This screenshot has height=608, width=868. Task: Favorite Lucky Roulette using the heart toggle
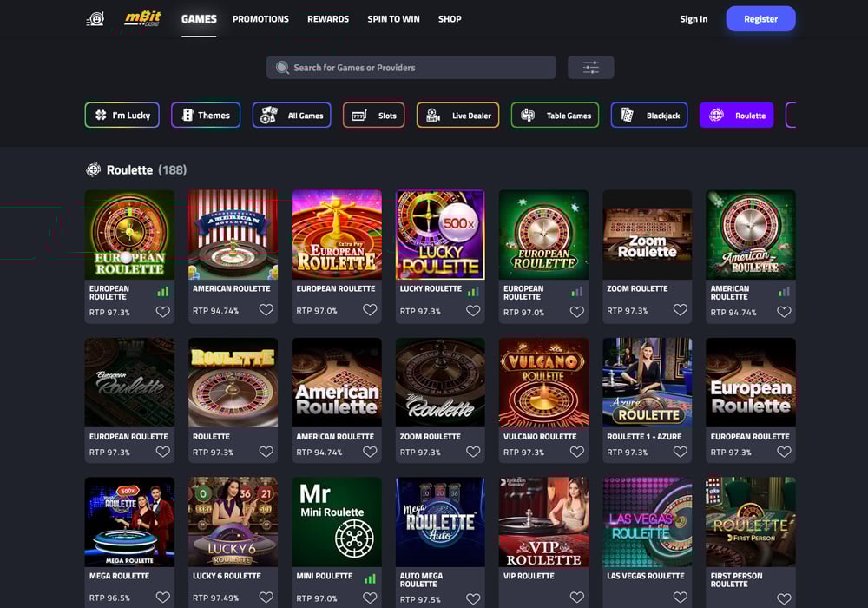point(473,309)
